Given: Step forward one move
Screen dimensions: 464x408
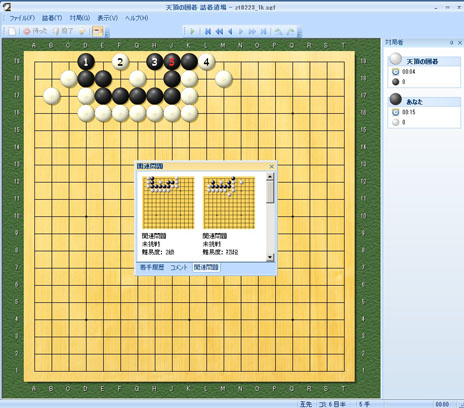Looking at the screenshot, I should pos(241,31).
